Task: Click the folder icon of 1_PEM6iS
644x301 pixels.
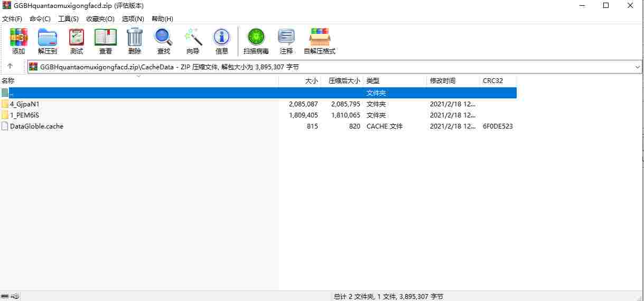Action: [x=5, y=115]
